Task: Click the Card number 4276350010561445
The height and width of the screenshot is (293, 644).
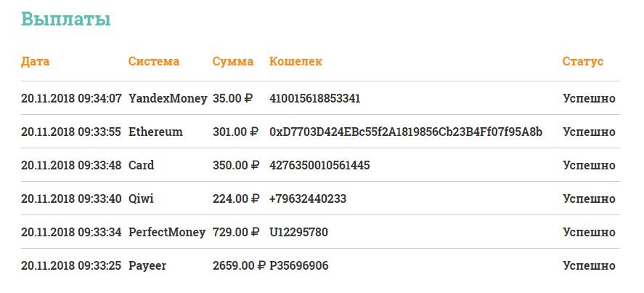Action: [319, 165]
